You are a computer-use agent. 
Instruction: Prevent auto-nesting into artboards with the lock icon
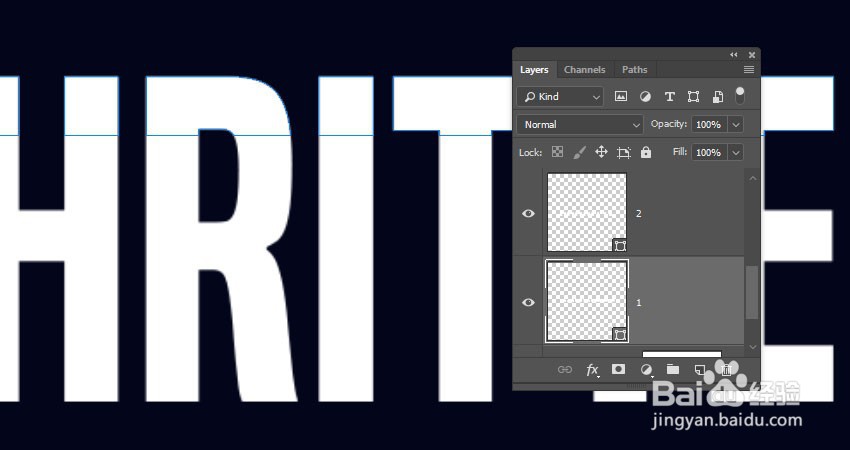(623, 153)
